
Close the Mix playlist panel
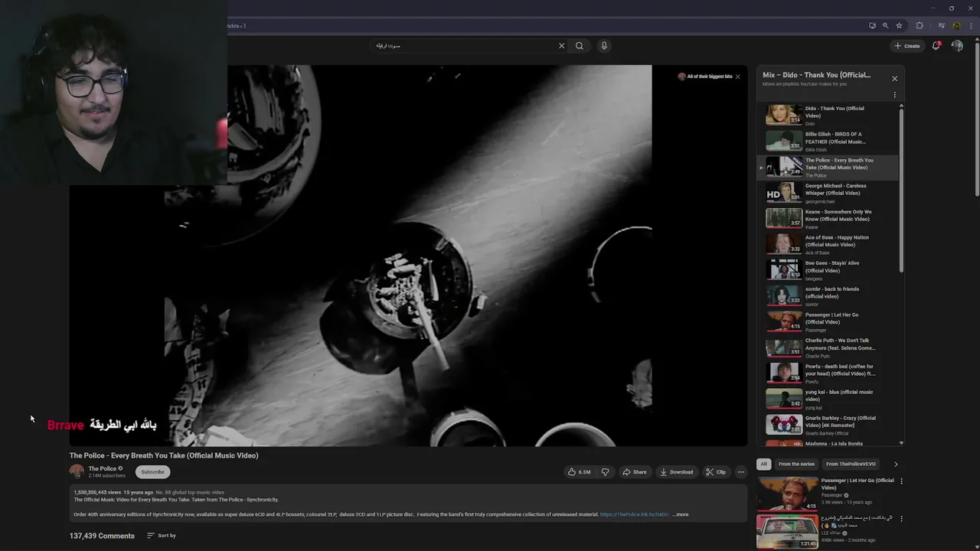point(894,79)
